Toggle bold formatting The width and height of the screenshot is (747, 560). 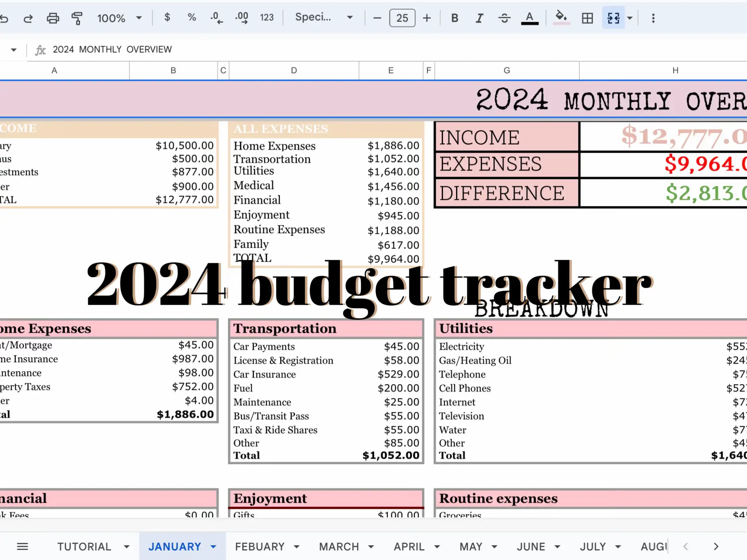pyautogui.click(x=455, y=18)
